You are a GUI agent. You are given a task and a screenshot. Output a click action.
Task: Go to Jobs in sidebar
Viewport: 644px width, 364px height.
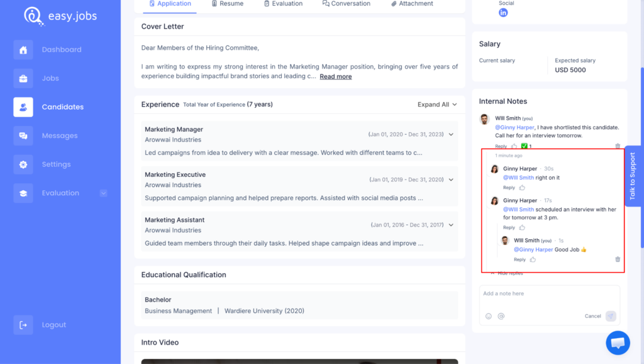coord(50,78)
